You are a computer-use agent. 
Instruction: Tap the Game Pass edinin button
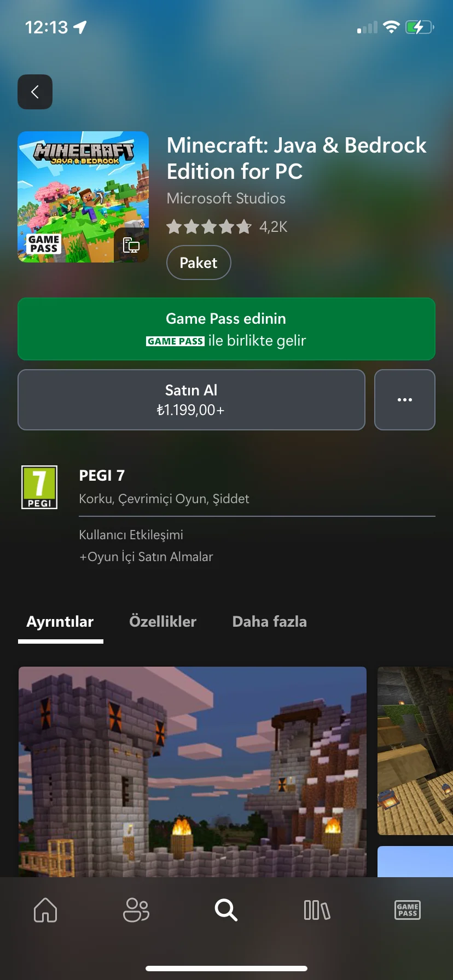pos(226,329)
